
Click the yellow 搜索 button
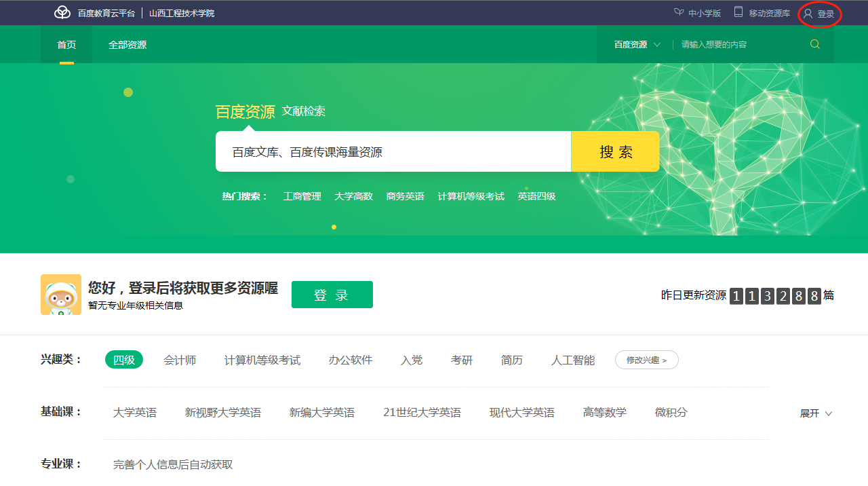pos(616,151)
